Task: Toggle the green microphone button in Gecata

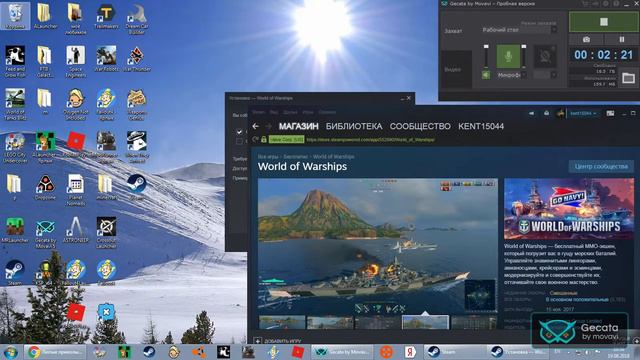Action: click(508, 56)
